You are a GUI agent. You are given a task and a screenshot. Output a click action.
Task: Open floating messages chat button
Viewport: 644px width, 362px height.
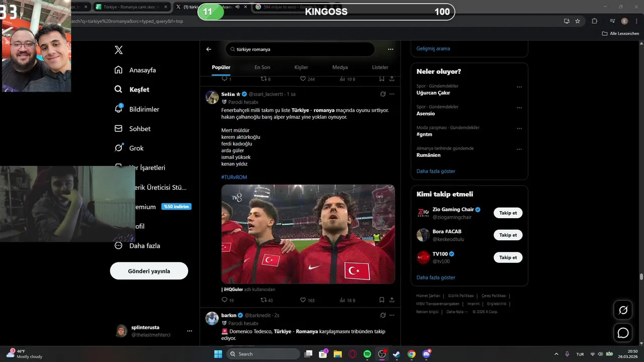pyautogui.click(x=623, y=333)
